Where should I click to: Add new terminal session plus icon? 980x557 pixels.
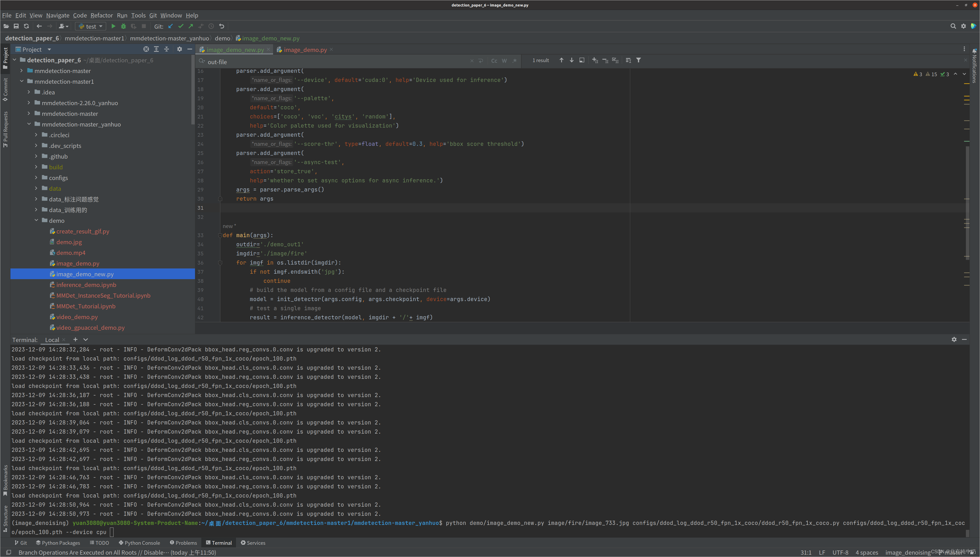pos(75,340)
